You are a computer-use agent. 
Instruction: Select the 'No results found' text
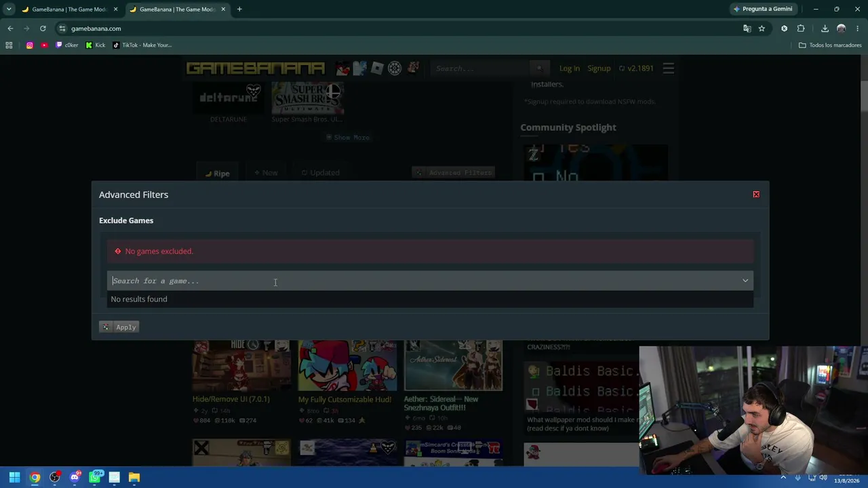click(x=139, y=299)
